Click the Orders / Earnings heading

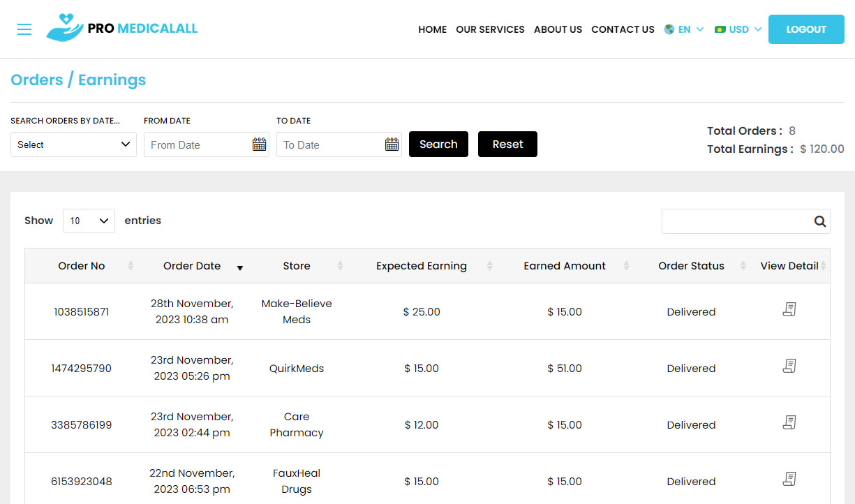tap(78, 80)
